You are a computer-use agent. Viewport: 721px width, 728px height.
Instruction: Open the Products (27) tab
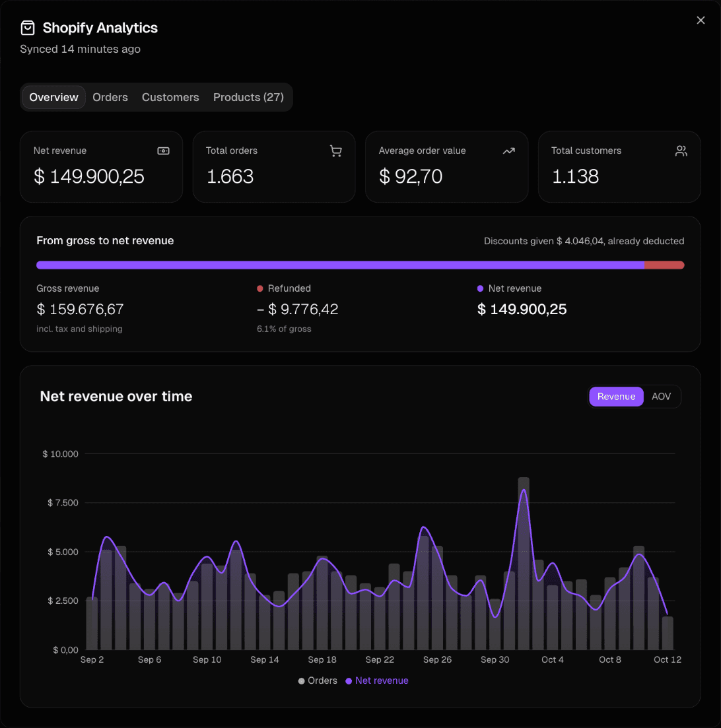click(248, 97)
